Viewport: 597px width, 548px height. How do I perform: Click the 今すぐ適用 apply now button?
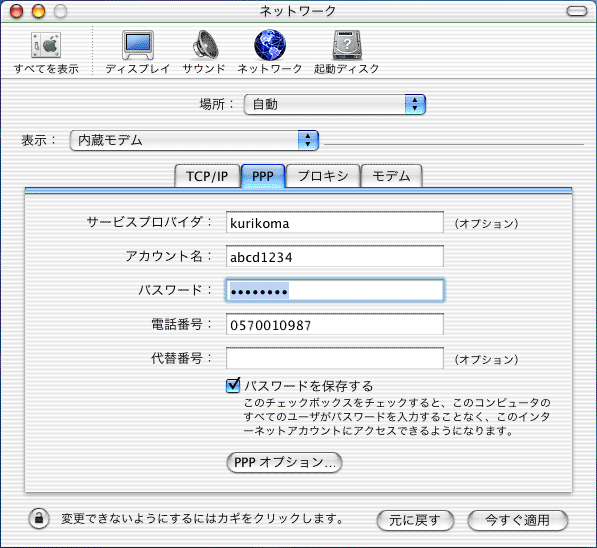pos(518,520)
